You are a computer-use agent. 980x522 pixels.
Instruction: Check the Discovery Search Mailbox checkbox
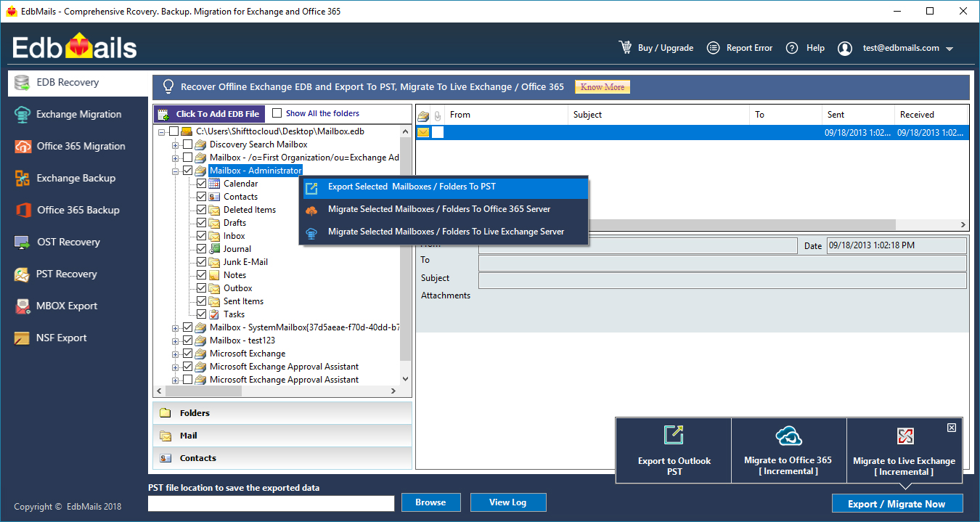(x=189, y=144)
